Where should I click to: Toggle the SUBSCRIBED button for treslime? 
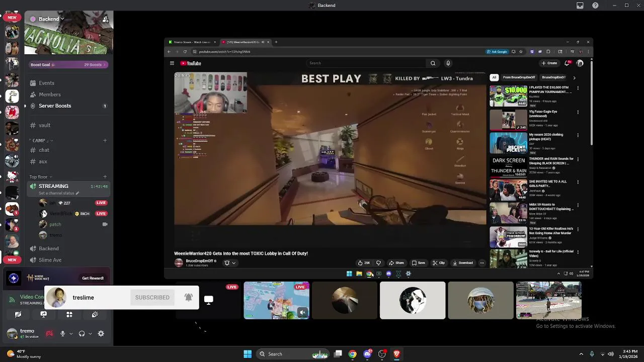pos(152,298)
